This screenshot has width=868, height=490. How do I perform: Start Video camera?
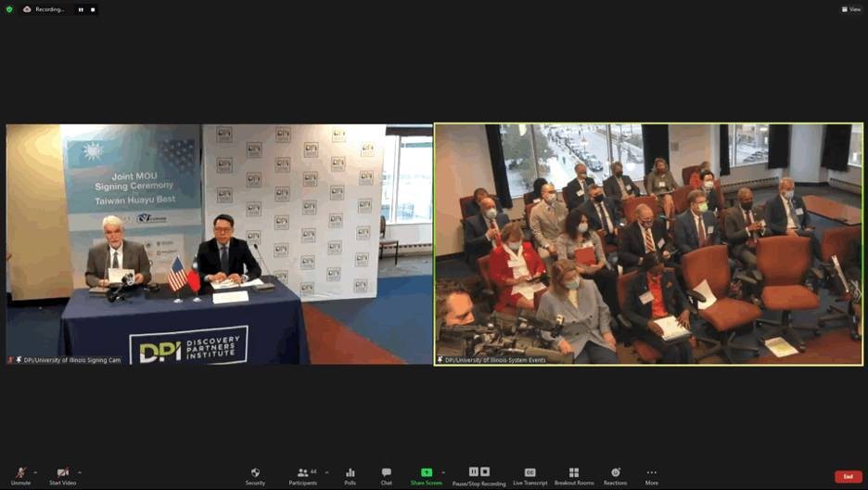pos(62,475)
